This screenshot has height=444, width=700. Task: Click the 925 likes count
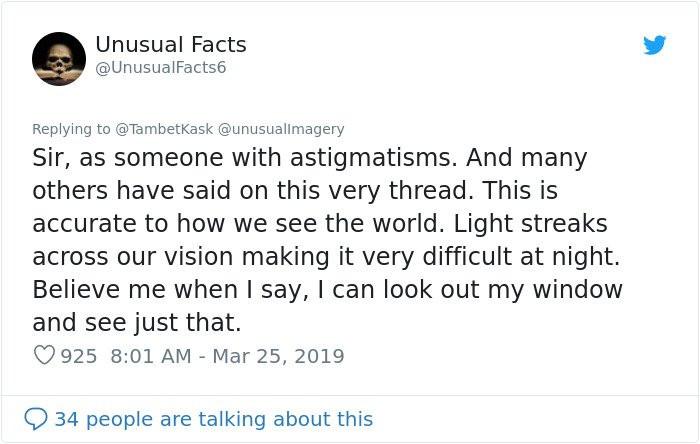tap(79, 356)
